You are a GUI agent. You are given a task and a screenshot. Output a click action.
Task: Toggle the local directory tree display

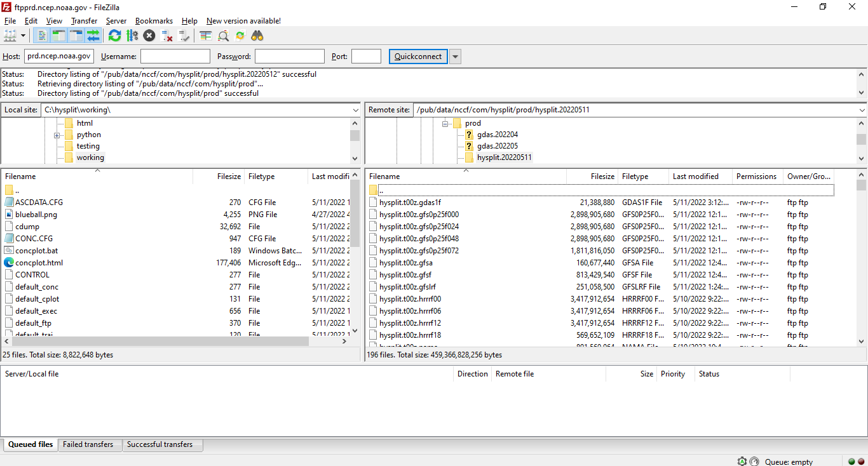[58, 36]
